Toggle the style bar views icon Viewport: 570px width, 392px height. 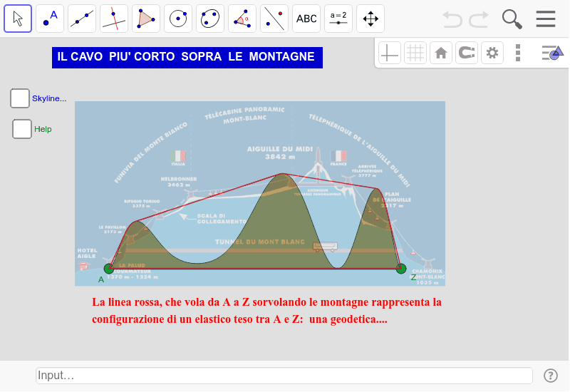click(x=552, y=53)
